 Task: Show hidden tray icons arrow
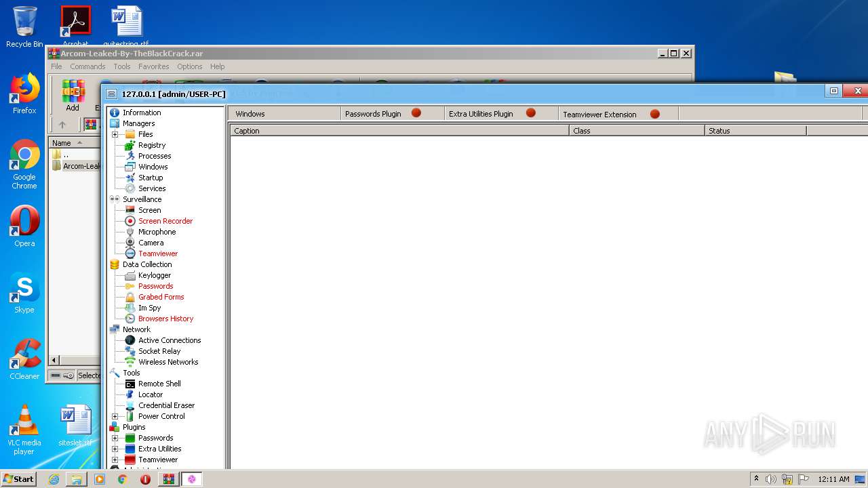click(756, 479)
